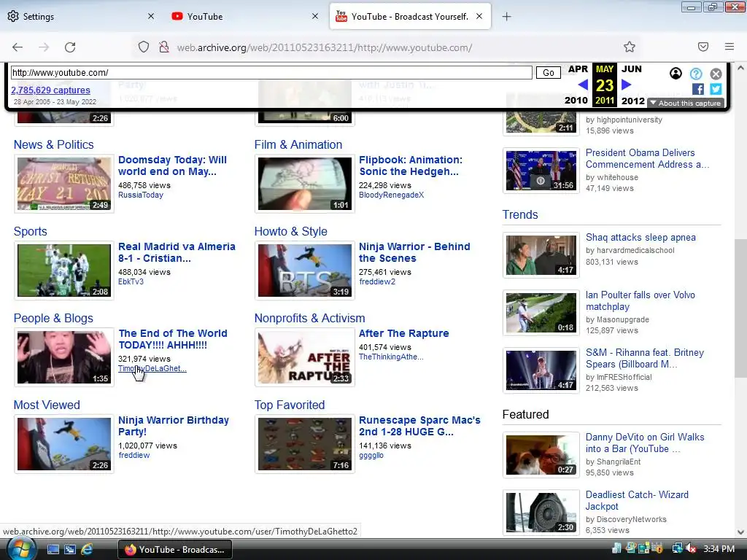Expand About this capture dropdown

[686, 104]
